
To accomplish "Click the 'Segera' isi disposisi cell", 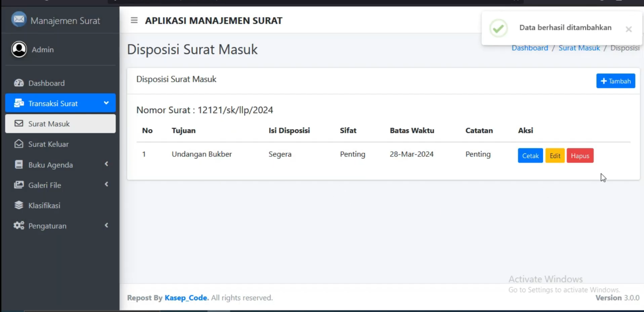I will click(280, 154).
